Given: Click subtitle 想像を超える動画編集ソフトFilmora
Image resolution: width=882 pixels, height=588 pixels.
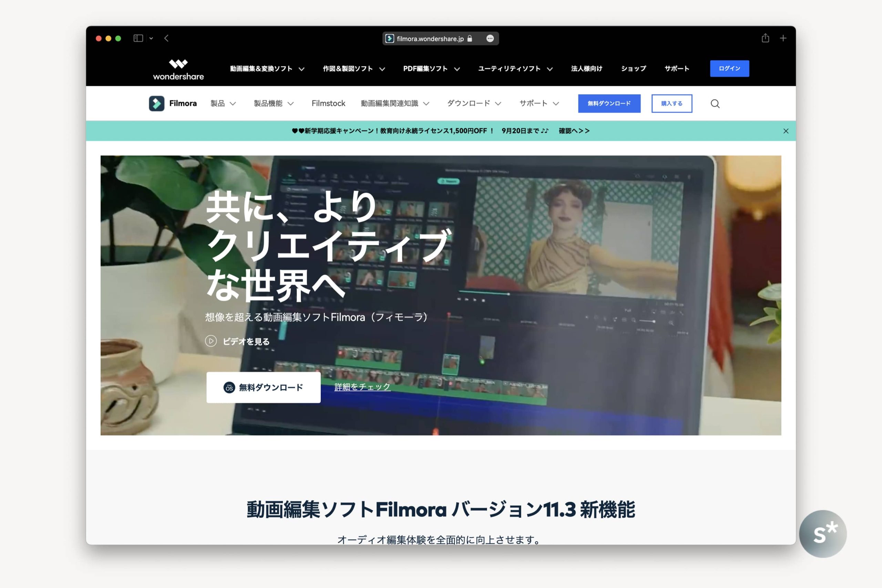Looking at the screenshot, I should [x=317, y=317].
